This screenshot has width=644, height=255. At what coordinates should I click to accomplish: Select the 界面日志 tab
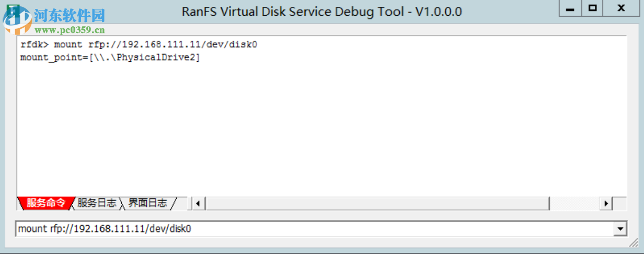coord(148,203)
